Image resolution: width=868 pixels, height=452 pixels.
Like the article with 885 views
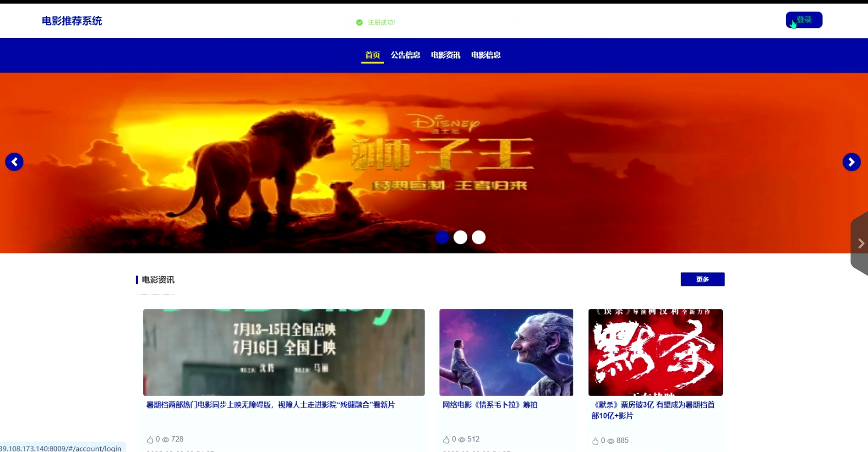[595, 441]
